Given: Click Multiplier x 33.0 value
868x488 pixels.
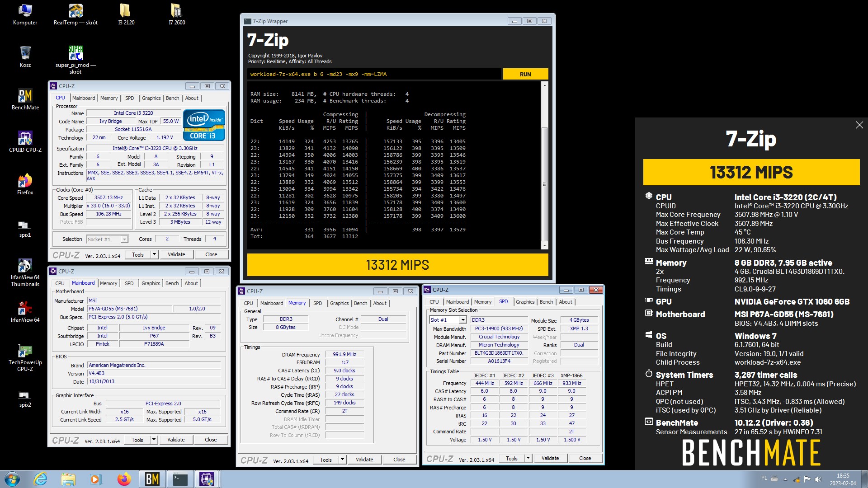Looking at the screenshot, I should (x=108, y=206).
